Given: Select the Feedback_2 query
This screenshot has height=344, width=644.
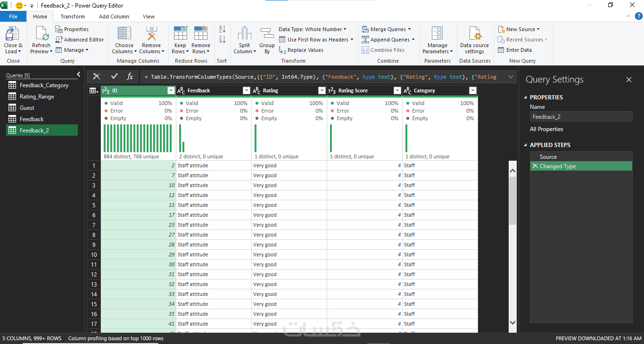Looking at the screenshot, I should 42,131.
